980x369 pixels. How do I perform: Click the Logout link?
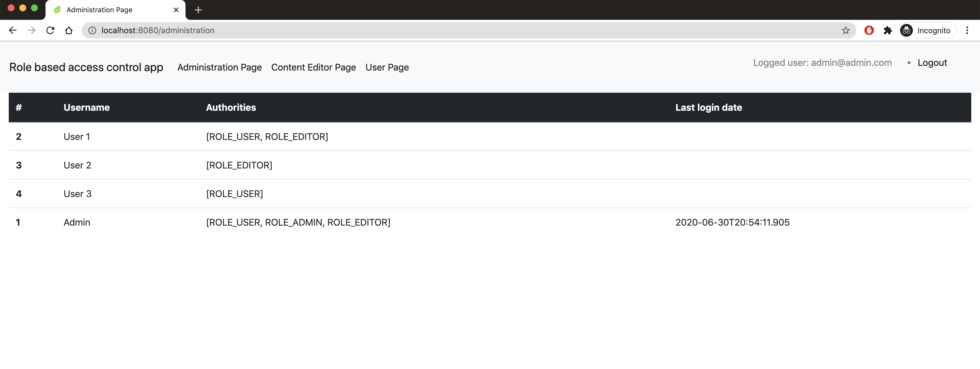coord(932,63)
